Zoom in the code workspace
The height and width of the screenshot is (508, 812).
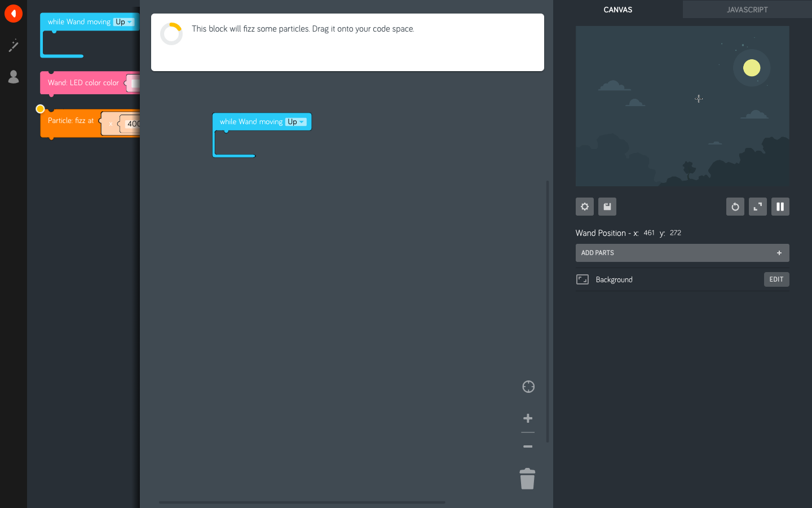coord(528,418)
